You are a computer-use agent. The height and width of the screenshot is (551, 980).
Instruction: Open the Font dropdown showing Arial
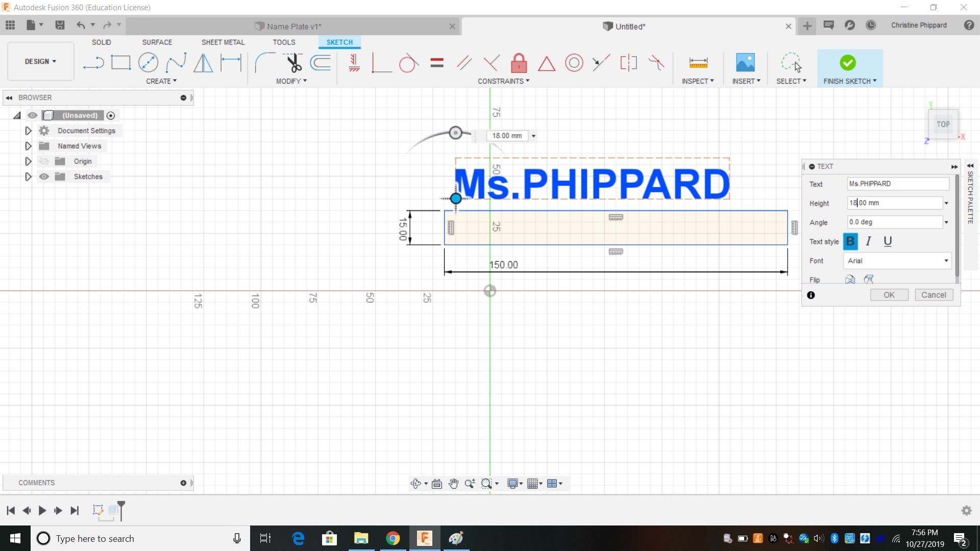coord(897,261)
